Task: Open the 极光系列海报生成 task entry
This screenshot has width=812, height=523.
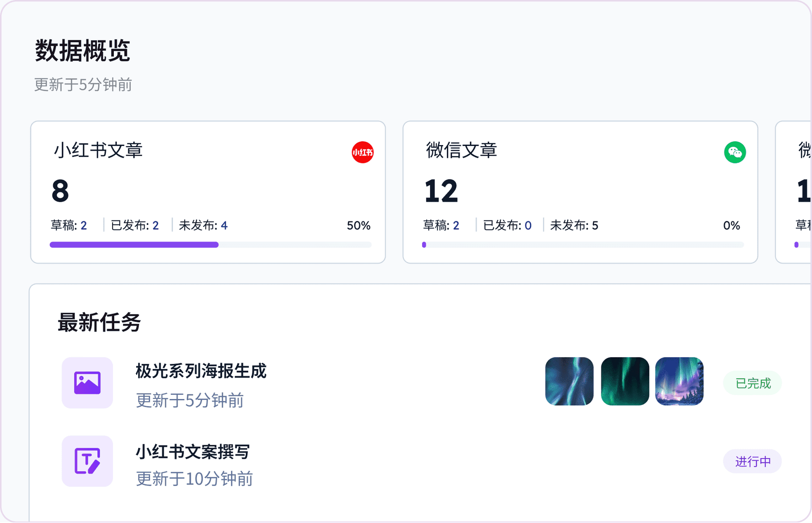Action: point(201,372)
